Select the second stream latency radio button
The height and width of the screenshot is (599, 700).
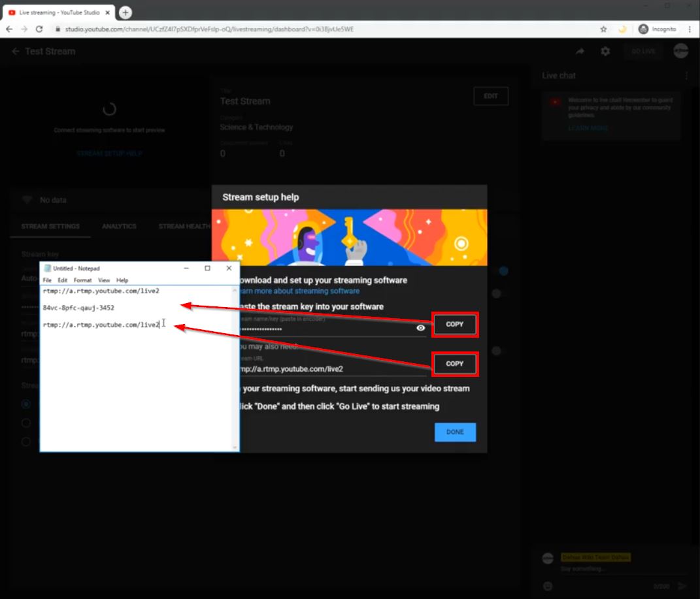26,423
